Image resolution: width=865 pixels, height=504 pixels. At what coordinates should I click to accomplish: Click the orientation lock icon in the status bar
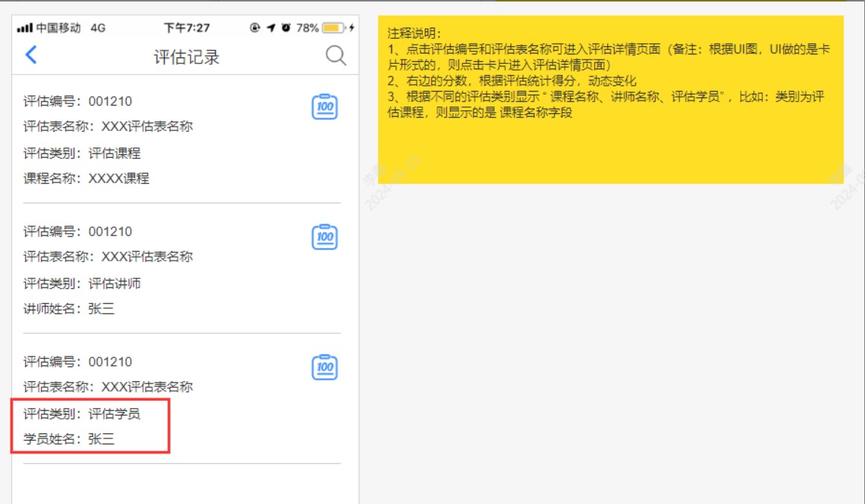[254, 24]
